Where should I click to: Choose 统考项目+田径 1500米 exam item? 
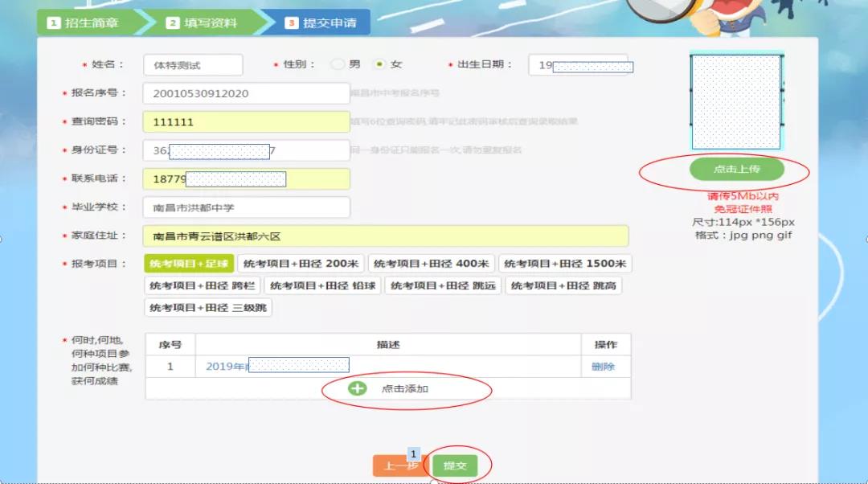pyautogui.click(x=565, y=264)
